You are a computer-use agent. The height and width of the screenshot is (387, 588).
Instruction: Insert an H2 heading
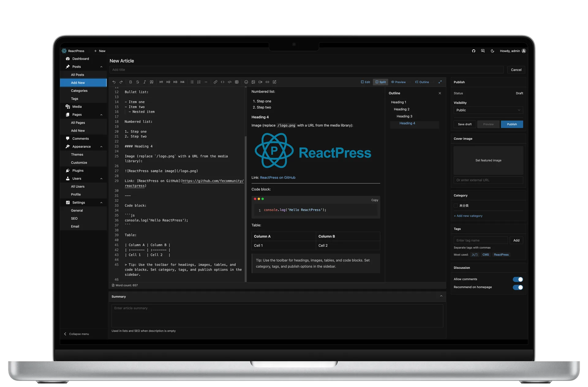(168, 82)
